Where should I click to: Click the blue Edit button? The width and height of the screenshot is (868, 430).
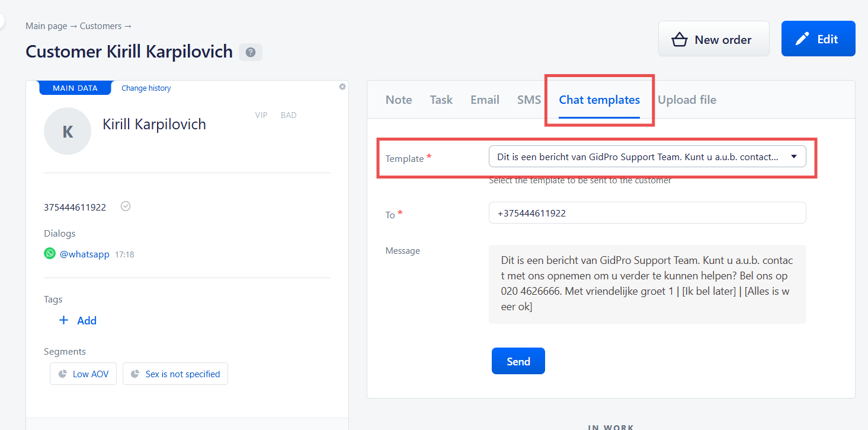[x=818, y=39]
